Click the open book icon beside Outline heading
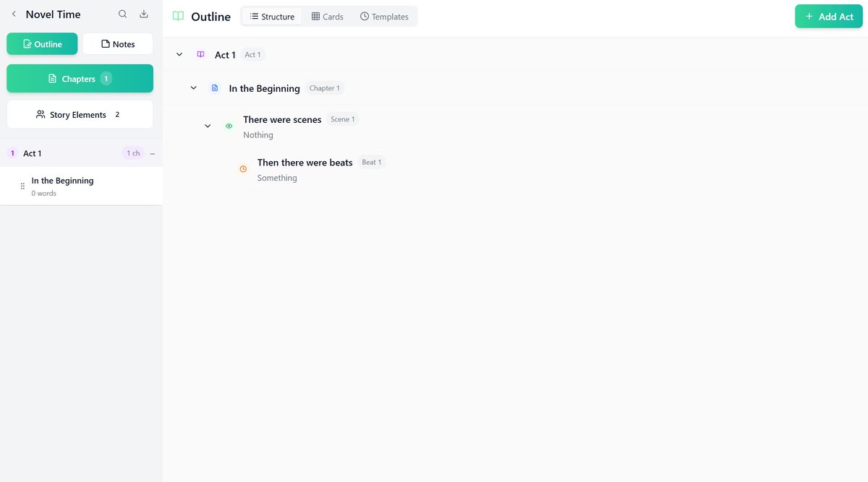Image resolution: width=868 pixels, height=482 pixels. 178,17
